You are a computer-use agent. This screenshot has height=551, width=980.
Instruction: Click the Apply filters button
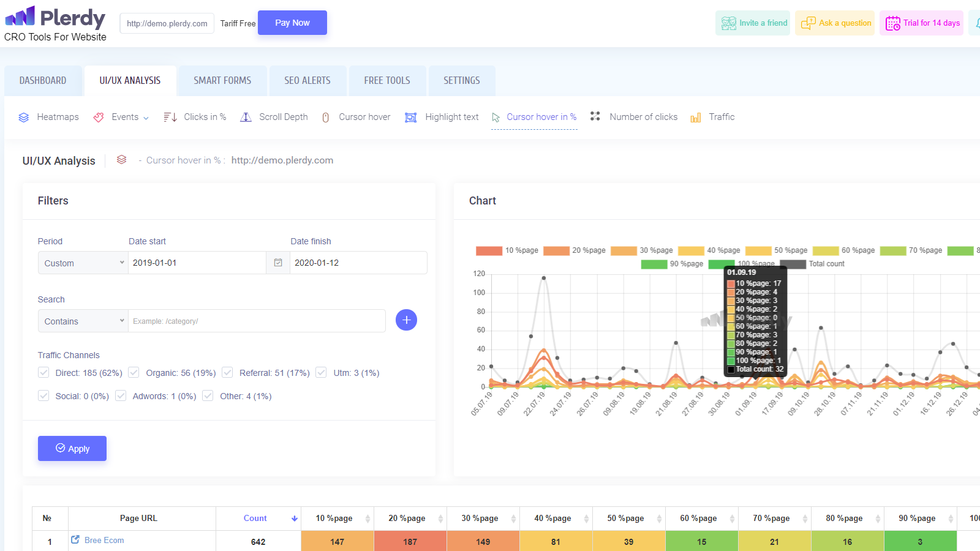[72, 448]
